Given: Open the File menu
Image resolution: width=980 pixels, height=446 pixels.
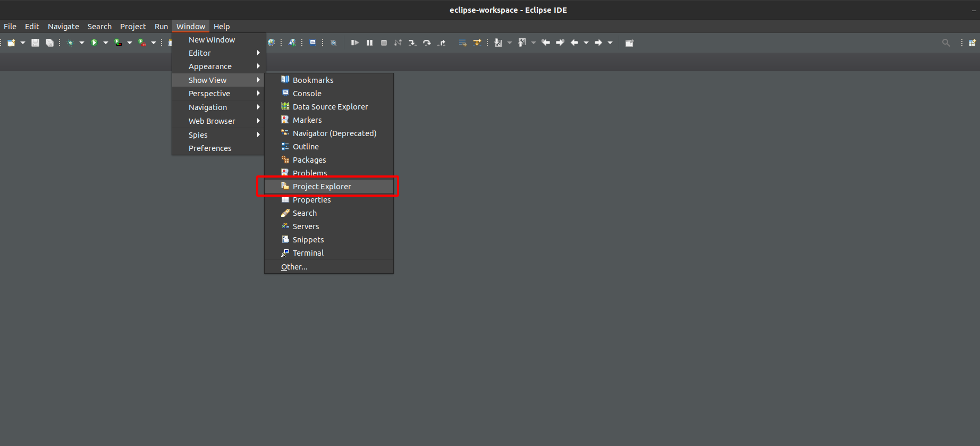Looking at the screenshot, I should point(10,26).
